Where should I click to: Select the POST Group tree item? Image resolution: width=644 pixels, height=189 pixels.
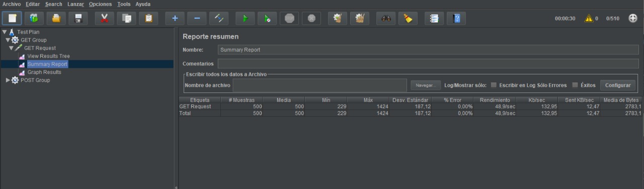[x=35, y=80]
